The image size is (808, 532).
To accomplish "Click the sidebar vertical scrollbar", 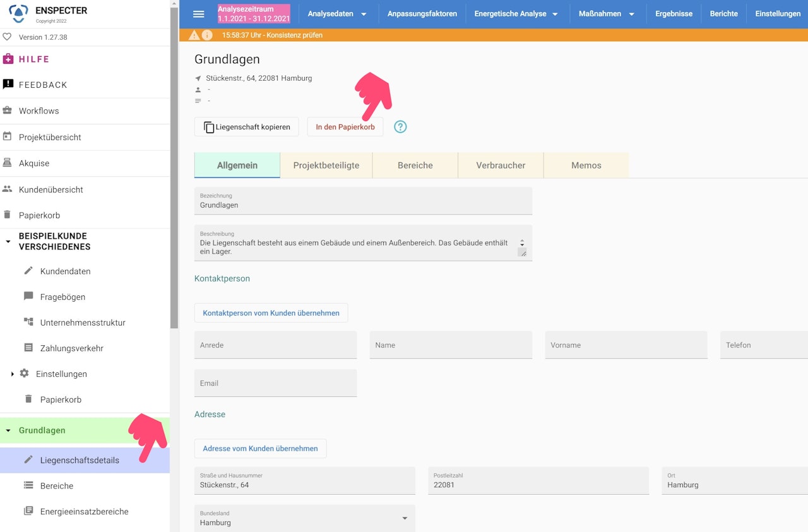I will coord(174,164).
